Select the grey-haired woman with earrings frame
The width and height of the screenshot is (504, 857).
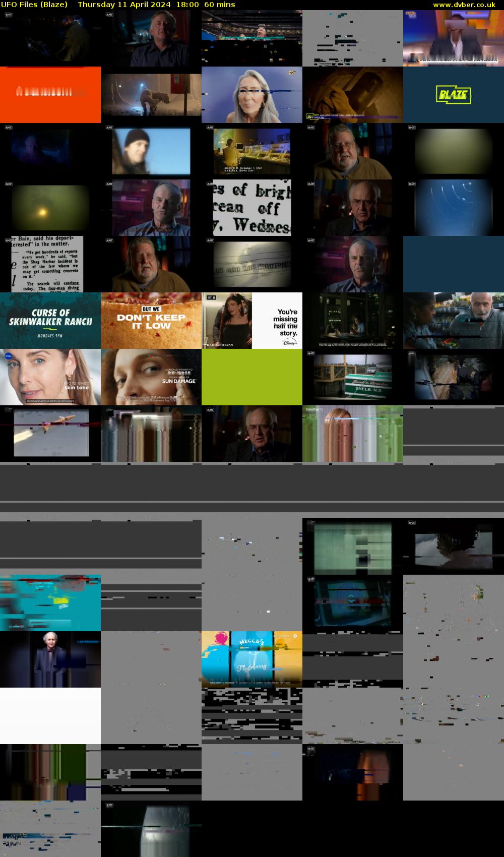(x=252, y=95)
